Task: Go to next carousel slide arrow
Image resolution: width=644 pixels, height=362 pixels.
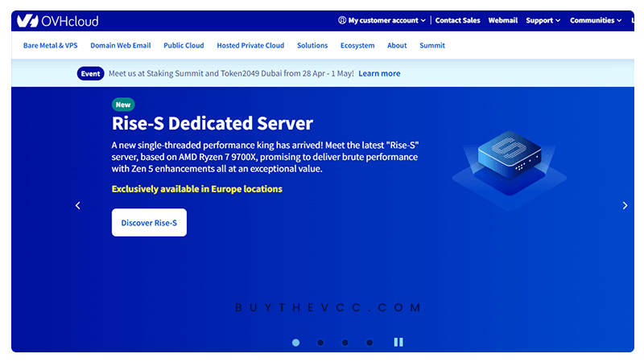Action: pos(625,206)
